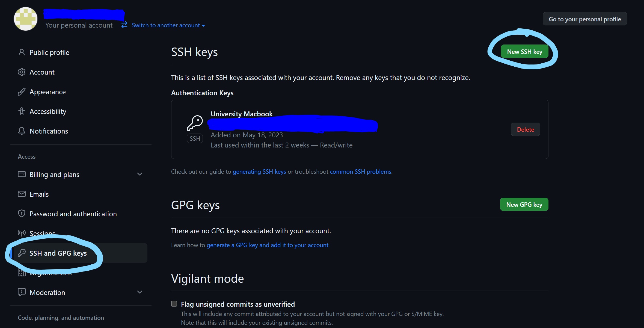This screenshot has width=644, height=328.
Task: Open the generating SSH keys guide
Action: 259,172
